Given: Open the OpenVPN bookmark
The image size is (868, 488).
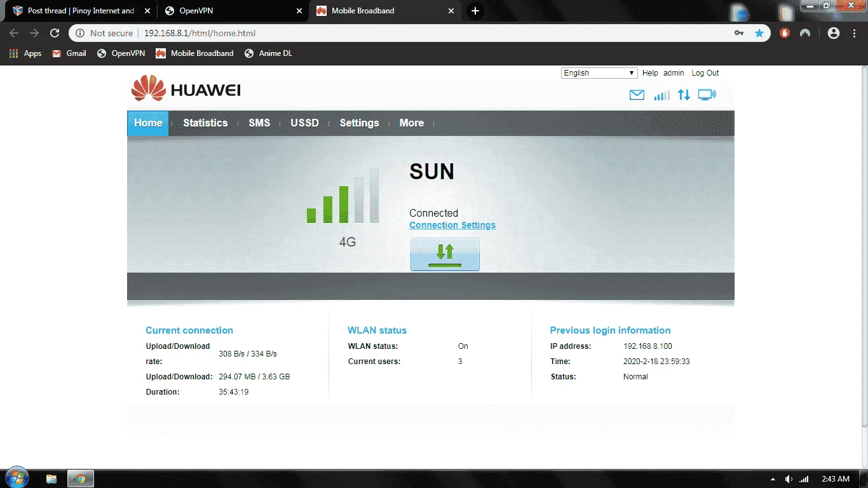Looking at the screenshot, I should point(121,53).
